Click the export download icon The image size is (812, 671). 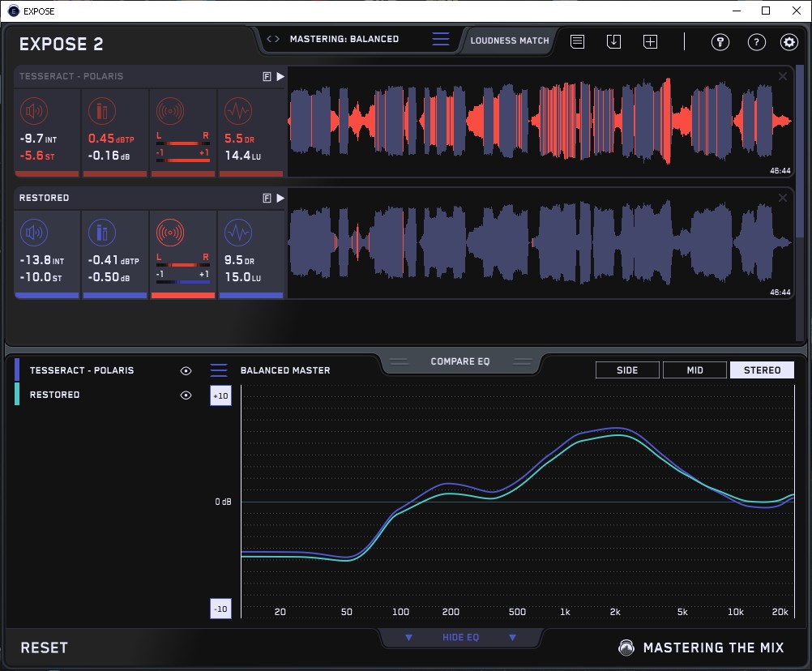(613, 41)
